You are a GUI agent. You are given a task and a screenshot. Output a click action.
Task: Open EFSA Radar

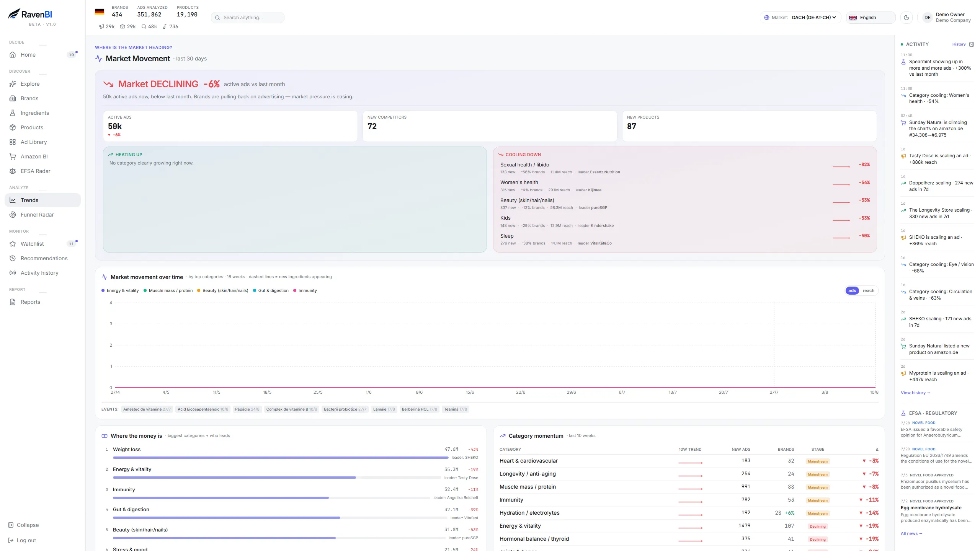pyautogui.click(x=42, y=171)
